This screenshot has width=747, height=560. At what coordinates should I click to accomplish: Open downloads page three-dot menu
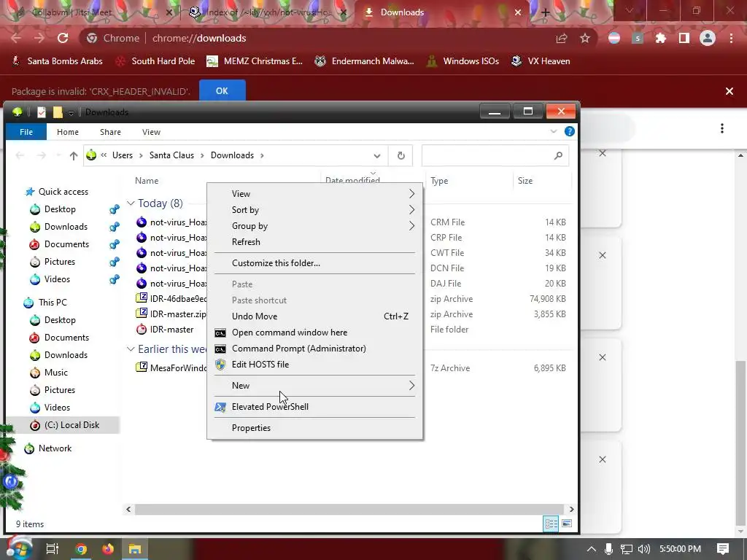tap(722, 128)
